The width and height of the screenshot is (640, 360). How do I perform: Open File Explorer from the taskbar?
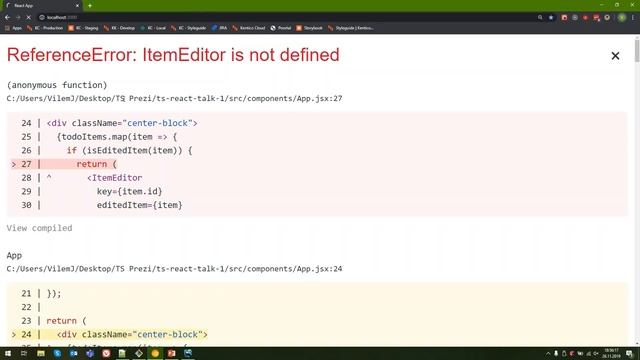(x=41, y=353)
